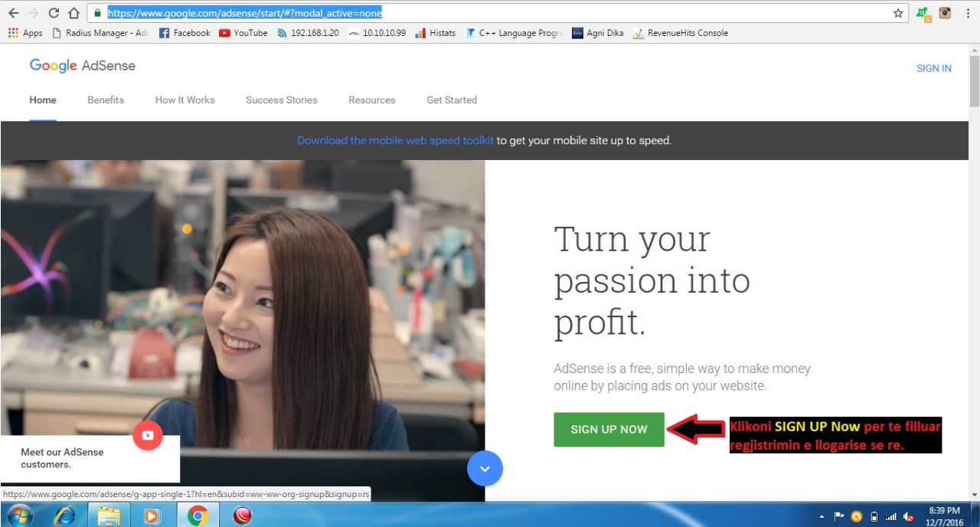Image resolution: width=980 pixels, height=527 pixels.
Task: Click the green SIGN UP NOW button
Action: click(609, 429)
